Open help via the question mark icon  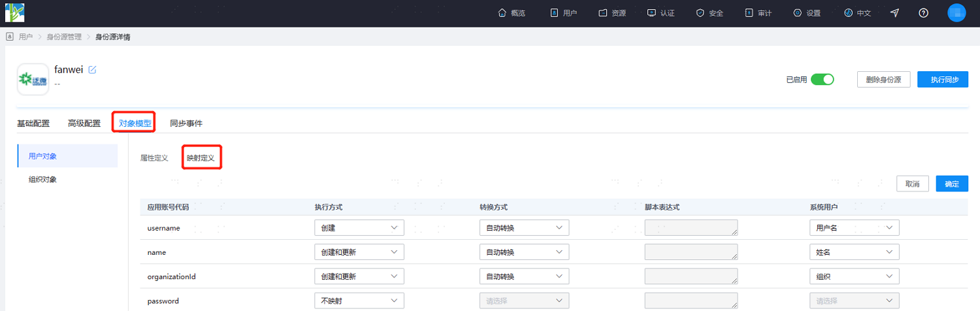tap(923, 13)
